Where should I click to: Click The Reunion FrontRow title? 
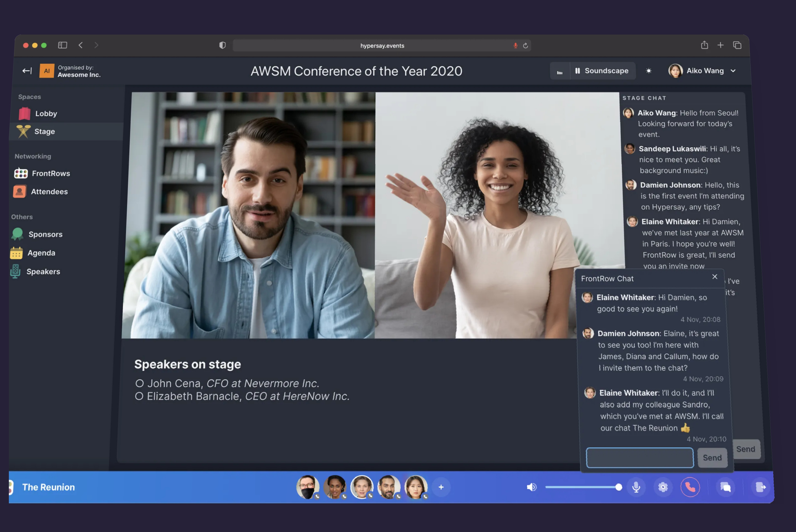[48, 487]
